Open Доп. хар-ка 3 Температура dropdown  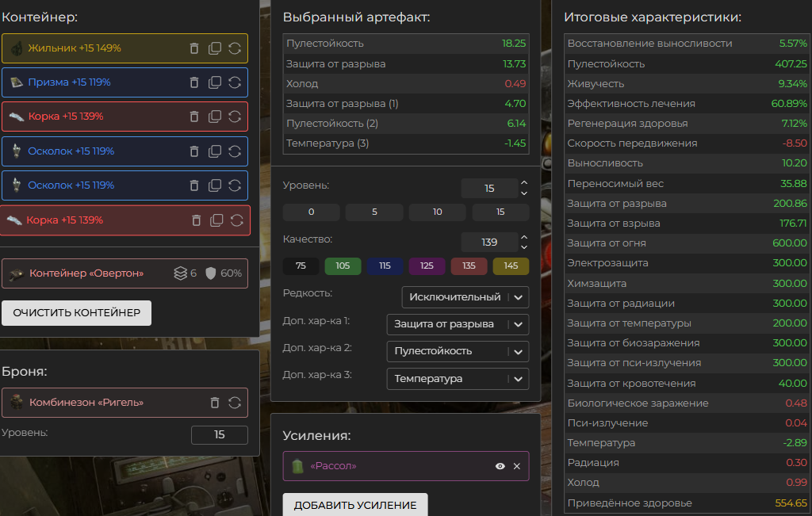click(457, 379)
